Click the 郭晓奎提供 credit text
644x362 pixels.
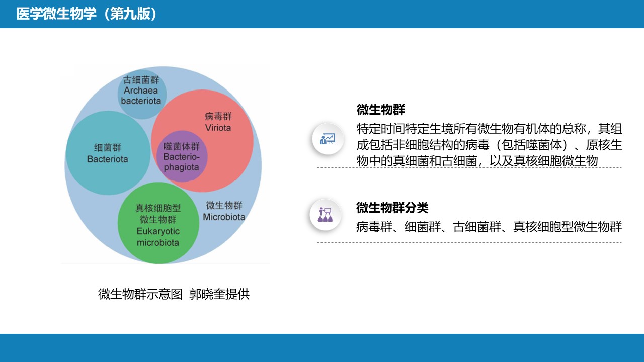(219, 294)
